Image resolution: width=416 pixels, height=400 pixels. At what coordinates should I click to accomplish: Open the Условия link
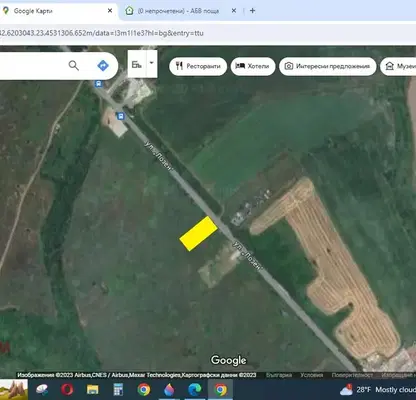312,375
